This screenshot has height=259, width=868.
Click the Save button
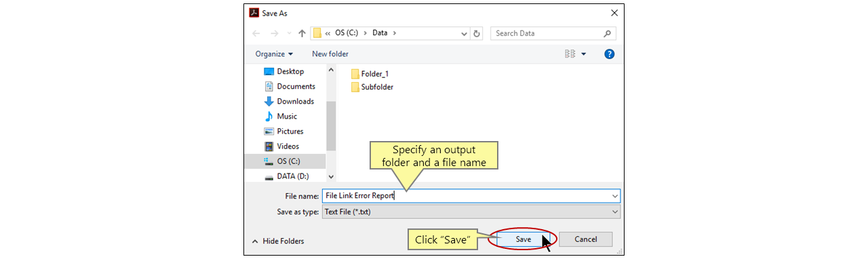[523, 239]
